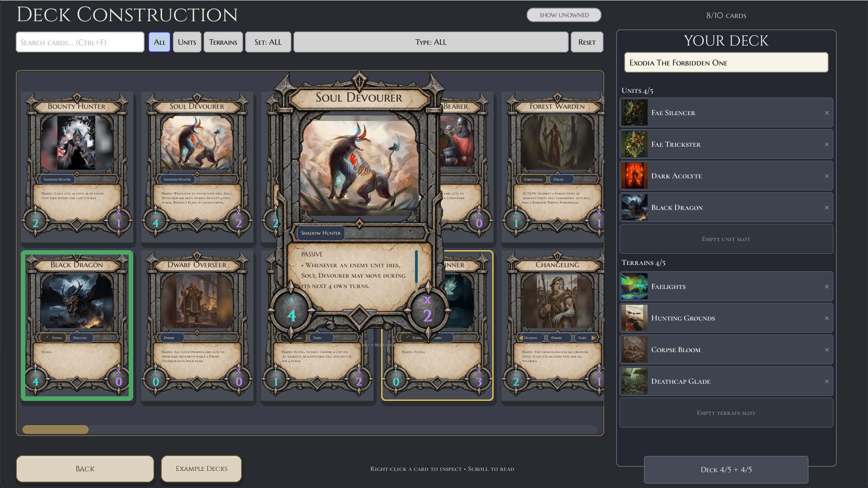Toggle the Show Unowned button
Image resolution: width=868 pixels, height=488 pixels.
coord(564,15)
